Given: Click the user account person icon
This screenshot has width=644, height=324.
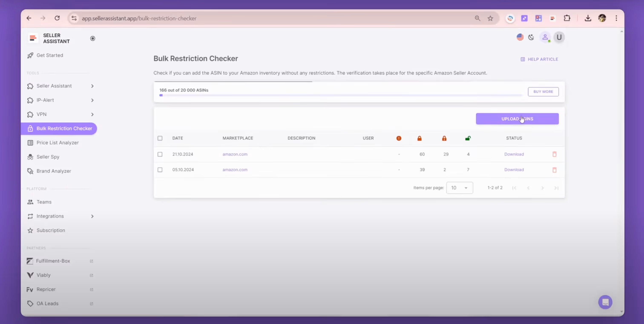Looking at the screenshot, I should pos(545,37).
